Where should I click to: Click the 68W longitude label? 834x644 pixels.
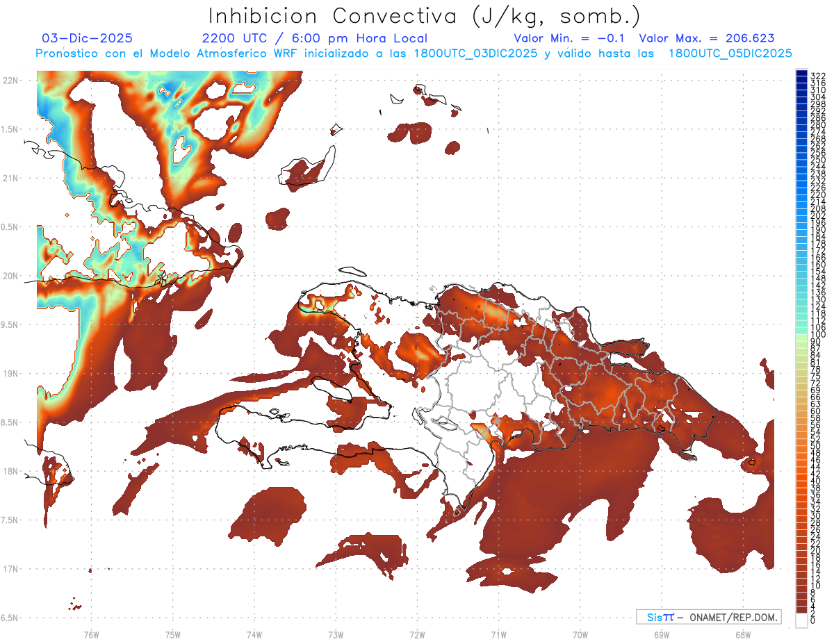coord(742,635)
